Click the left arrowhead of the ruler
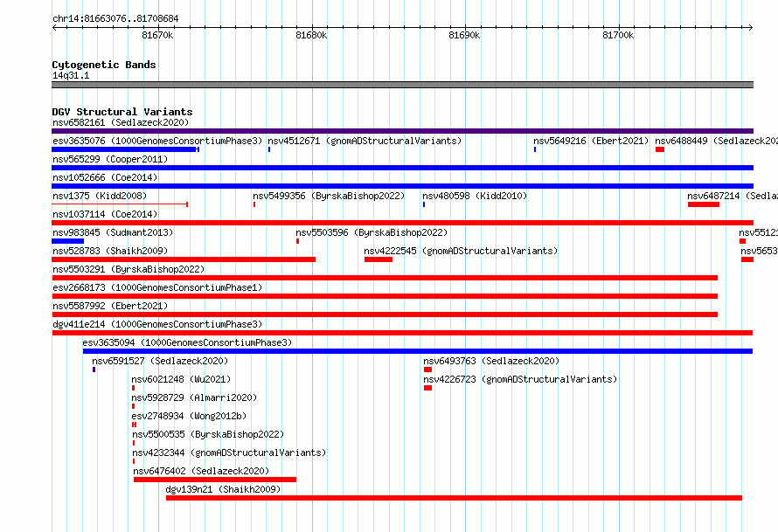 tap(54, 27)
